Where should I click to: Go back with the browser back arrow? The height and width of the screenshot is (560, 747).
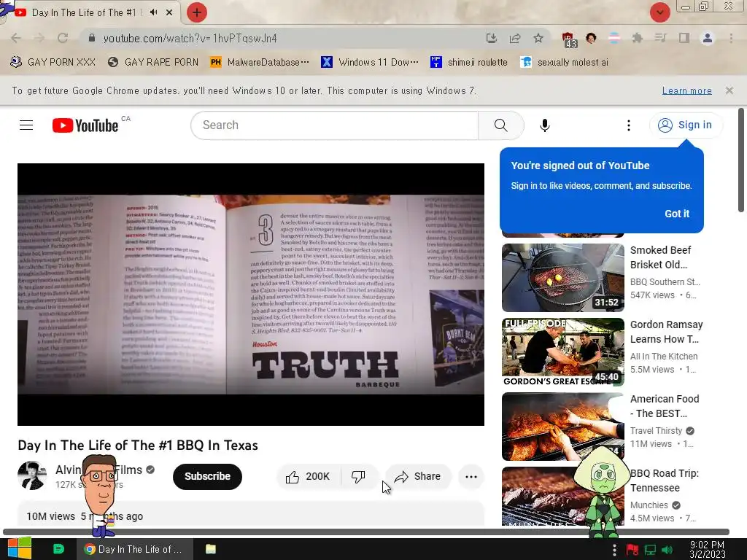tap(16, 38)
